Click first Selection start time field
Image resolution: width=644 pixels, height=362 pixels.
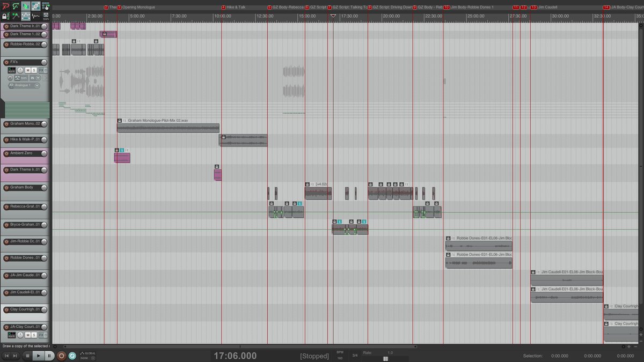[560, 356]
